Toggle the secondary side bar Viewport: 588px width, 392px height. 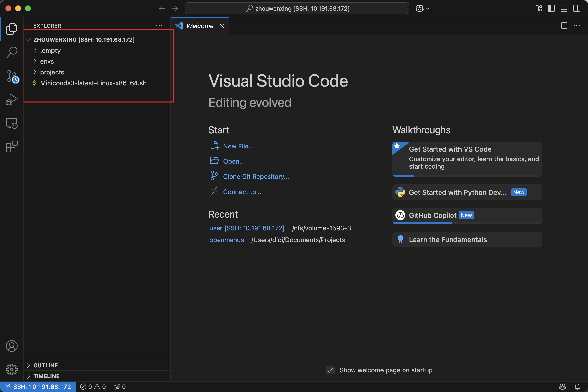pyautogui.click(x=577, y=9)
